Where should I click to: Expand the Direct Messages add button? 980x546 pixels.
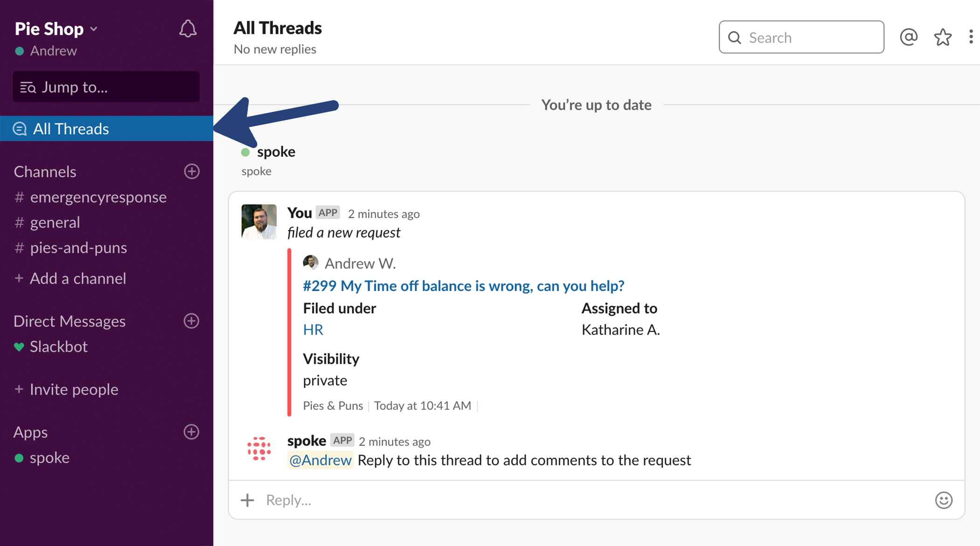191,321
